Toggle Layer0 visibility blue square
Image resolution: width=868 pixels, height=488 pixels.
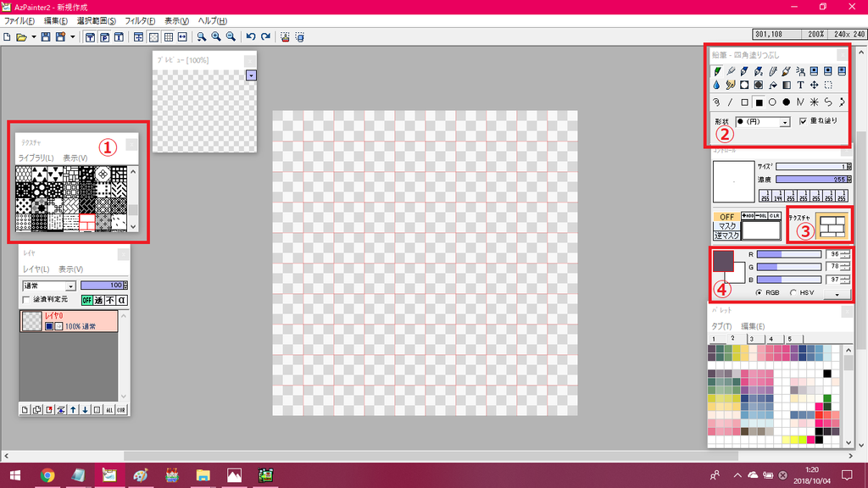(48, 326)
